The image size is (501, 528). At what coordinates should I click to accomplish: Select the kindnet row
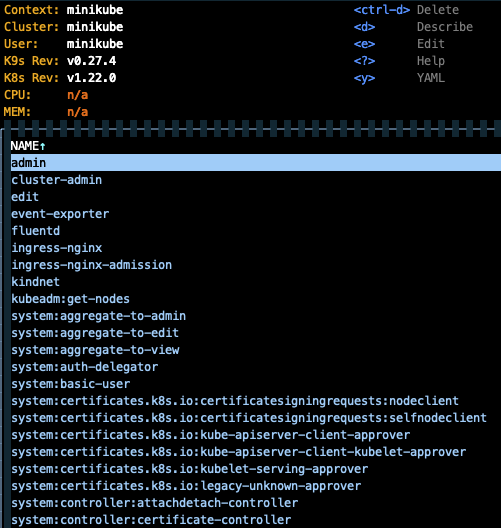[256, 282]
